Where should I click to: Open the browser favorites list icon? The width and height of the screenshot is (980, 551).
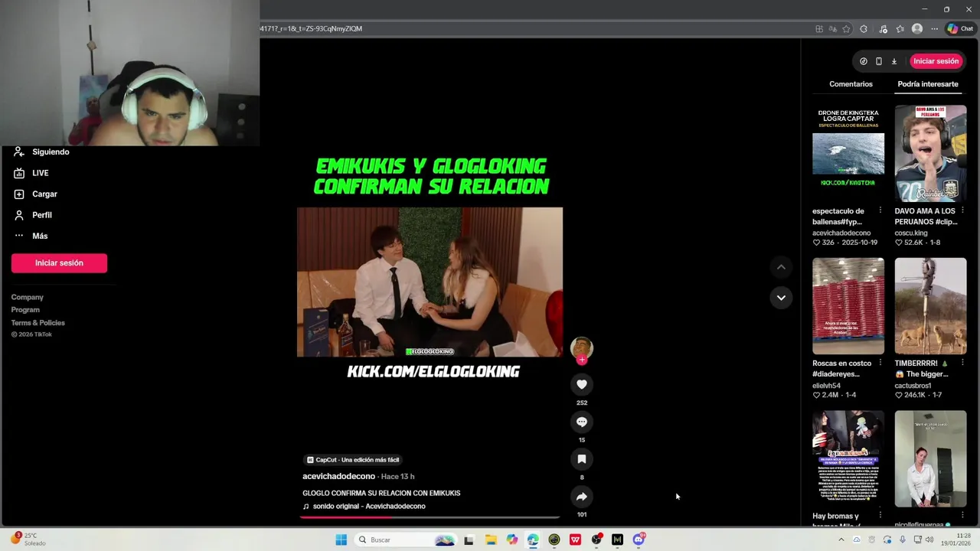point(900,29)
